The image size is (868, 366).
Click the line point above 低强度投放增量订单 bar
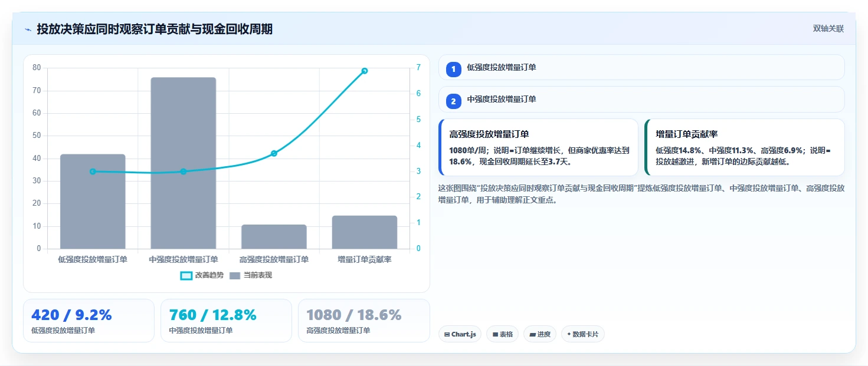(x=93, y=172)
